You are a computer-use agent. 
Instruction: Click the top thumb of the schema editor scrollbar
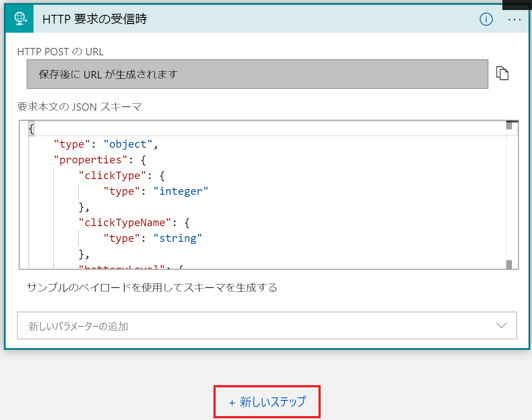(x=509, y=125)
